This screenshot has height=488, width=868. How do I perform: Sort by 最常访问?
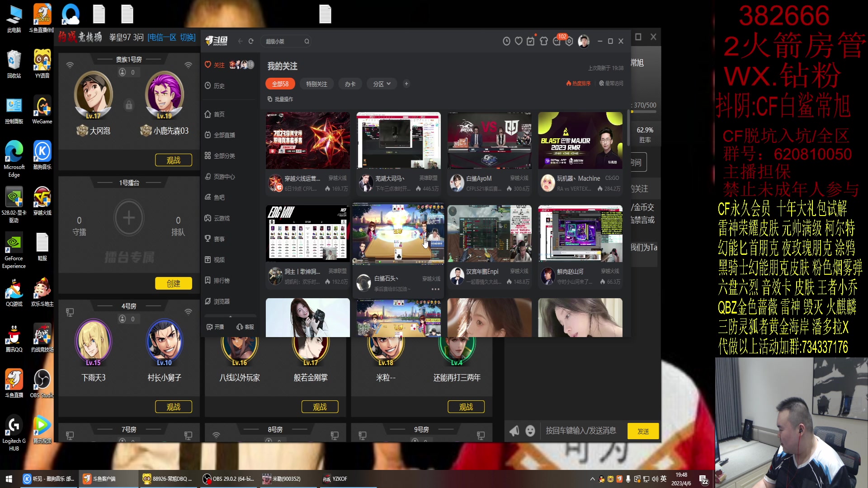click(x=611, y=84)
